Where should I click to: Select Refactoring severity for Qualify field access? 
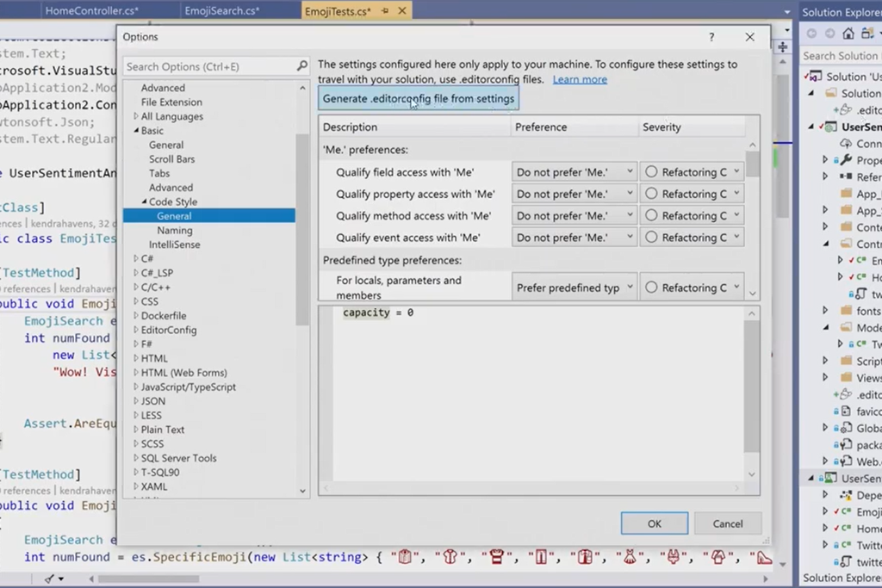(692, 171)
